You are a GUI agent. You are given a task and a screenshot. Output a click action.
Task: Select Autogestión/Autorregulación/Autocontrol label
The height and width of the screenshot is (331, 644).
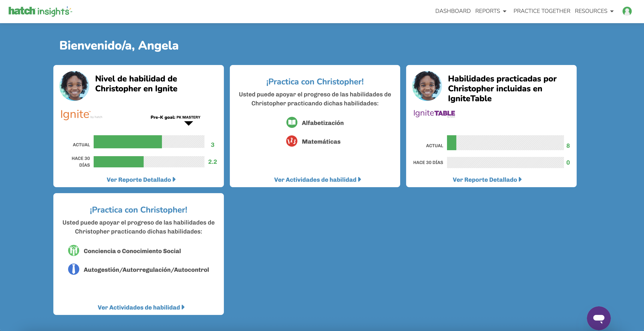(x=146, y=270)
